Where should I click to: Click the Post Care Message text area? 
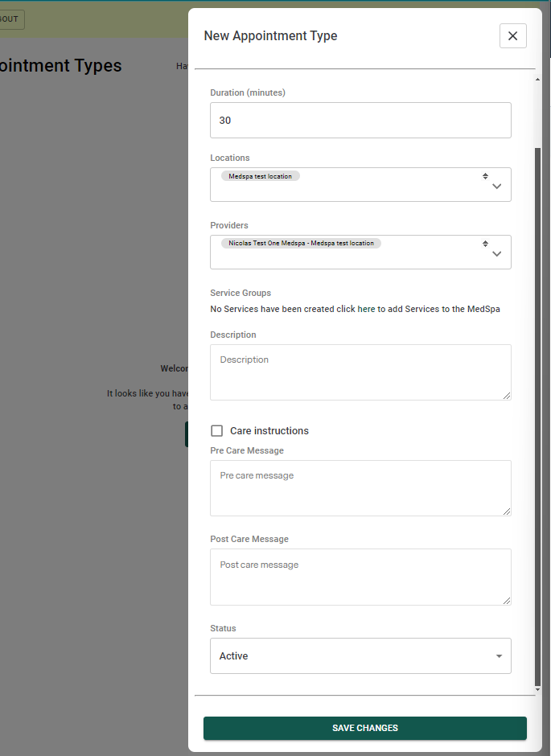(360, 577)
